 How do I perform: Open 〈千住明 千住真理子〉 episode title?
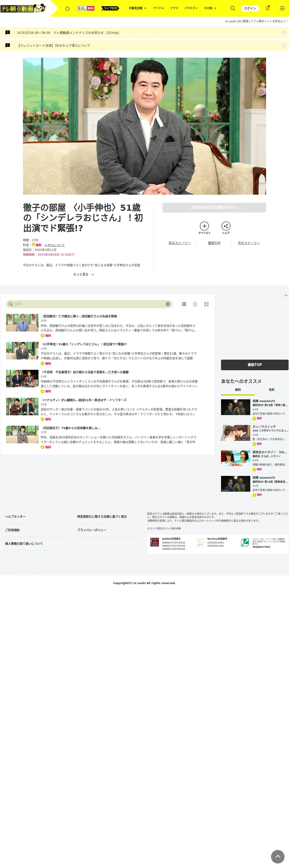(85, 372)
